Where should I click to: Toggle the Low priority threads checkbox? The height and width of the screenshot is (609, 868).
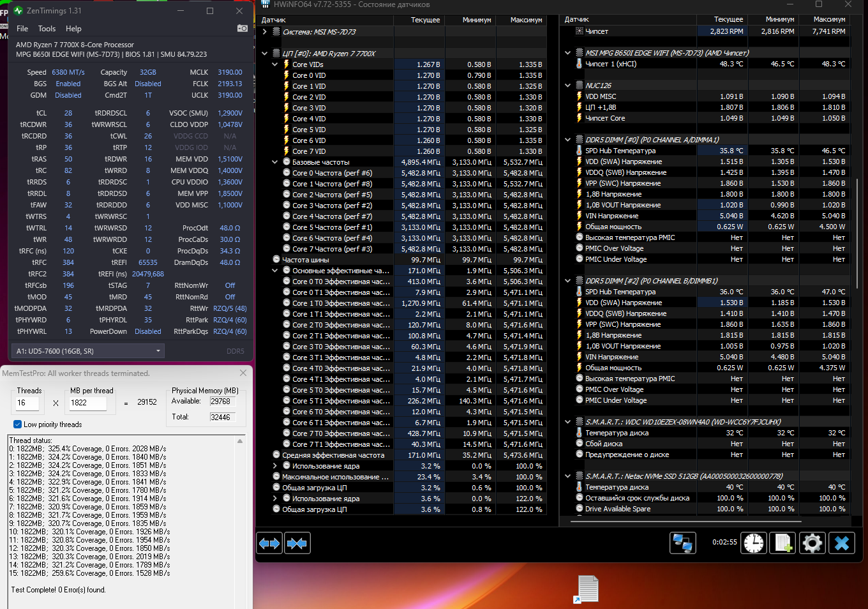tap(17, 425)
